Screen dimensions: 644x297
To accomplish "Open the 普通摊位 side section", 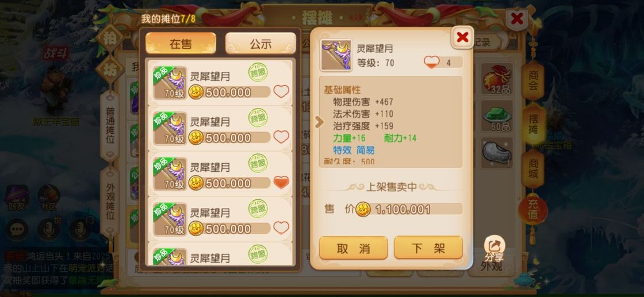I will click(x=110, y=126).
